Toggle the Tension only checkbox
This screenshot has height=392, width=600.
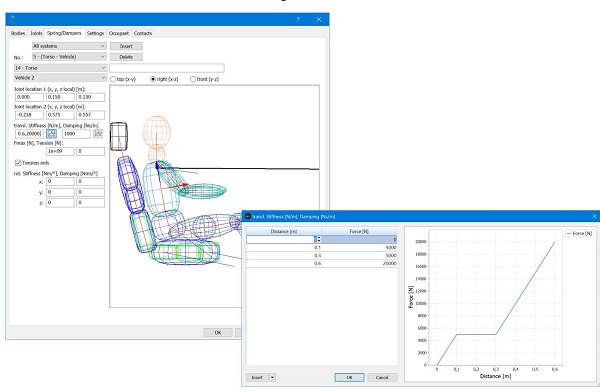pyautogui.click(x=18, y=163)
